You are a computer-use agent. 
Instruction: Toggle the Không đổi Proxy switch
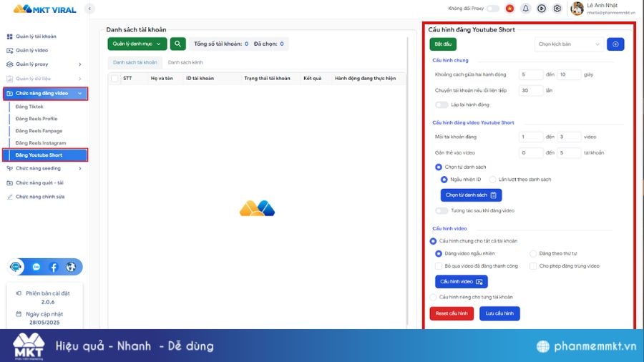493,8
